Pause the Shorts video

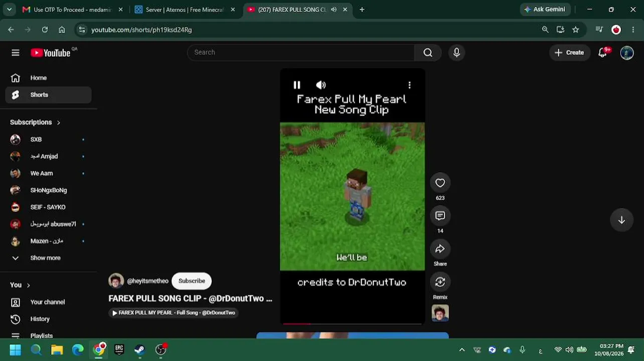(x=296, y=85)
